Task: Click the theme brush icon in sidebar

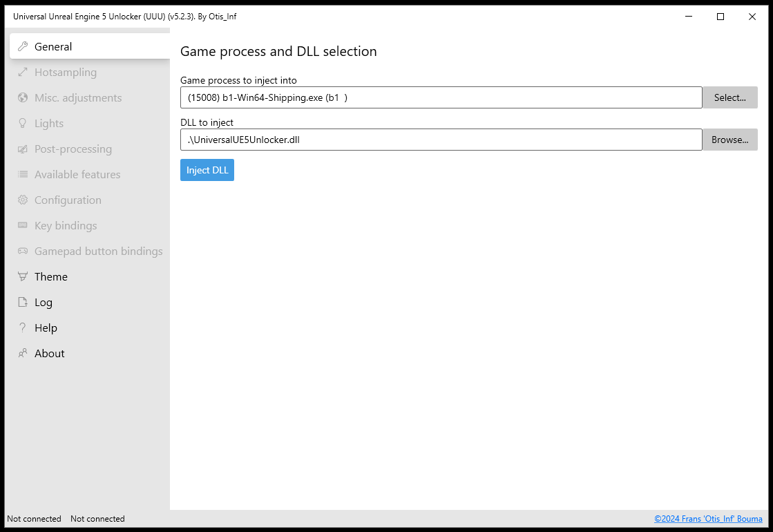Action: (x=23, y=276)
